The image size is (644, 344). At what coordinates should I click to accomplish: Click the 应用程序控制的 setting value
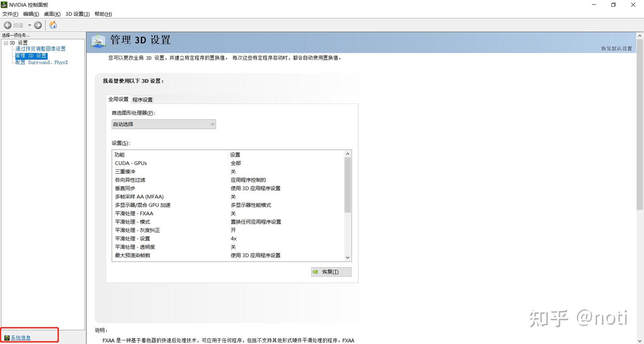(x=248, y=180)
